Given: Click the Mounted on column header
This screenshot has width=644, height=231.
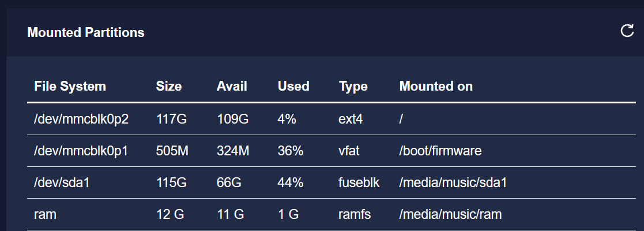Looking at the screenshot, I should click(x=436, y=86).
